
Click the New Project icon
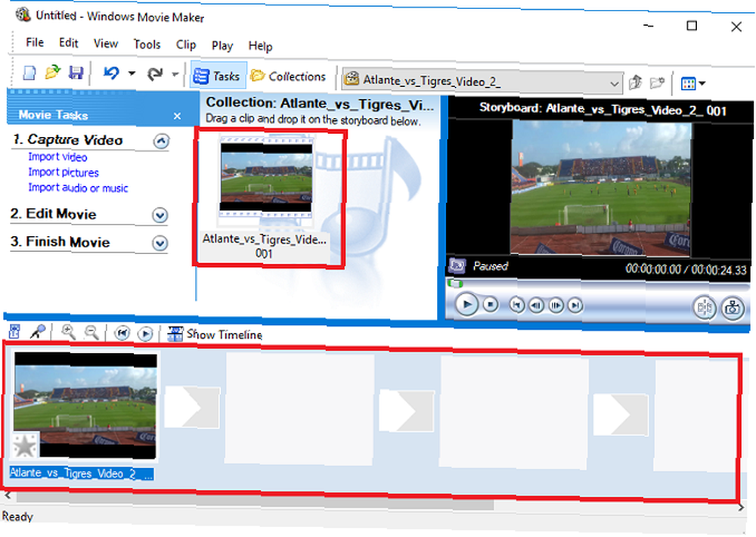[x=29, y=73]
